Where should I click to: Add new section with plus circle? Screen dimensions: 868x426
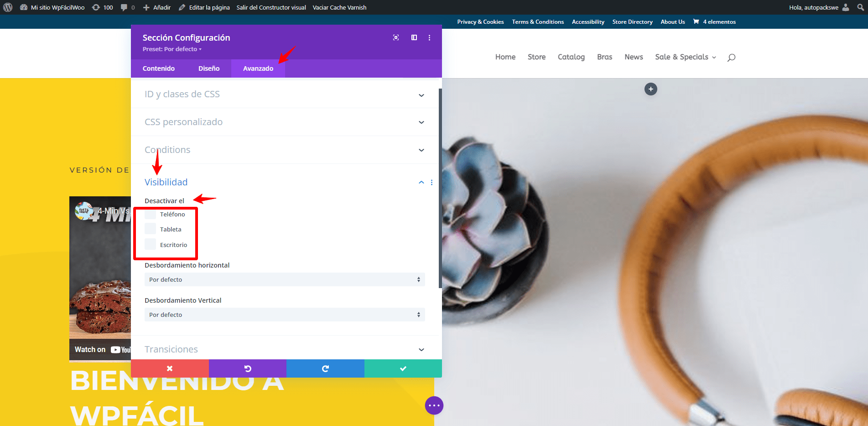pos(651,89)
